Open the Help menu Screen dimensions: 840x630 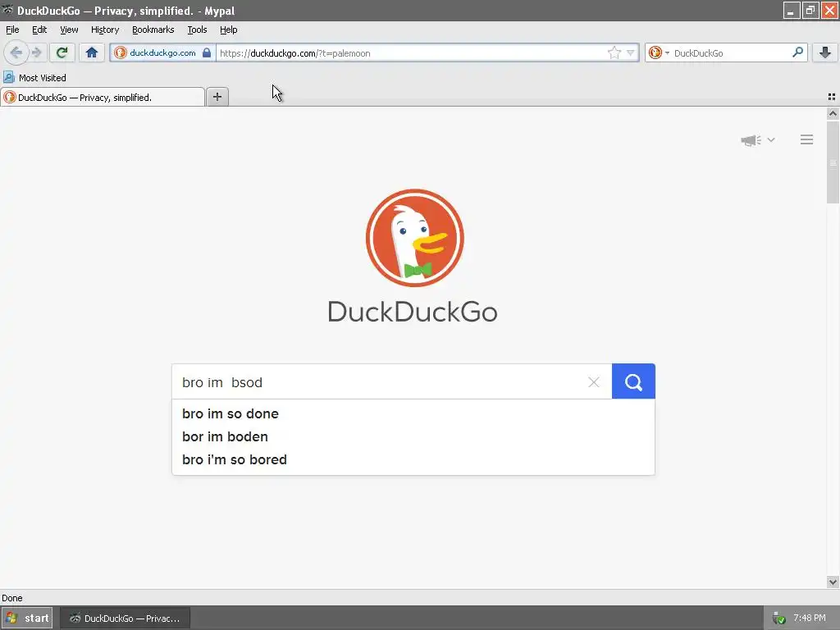[228, 30]
